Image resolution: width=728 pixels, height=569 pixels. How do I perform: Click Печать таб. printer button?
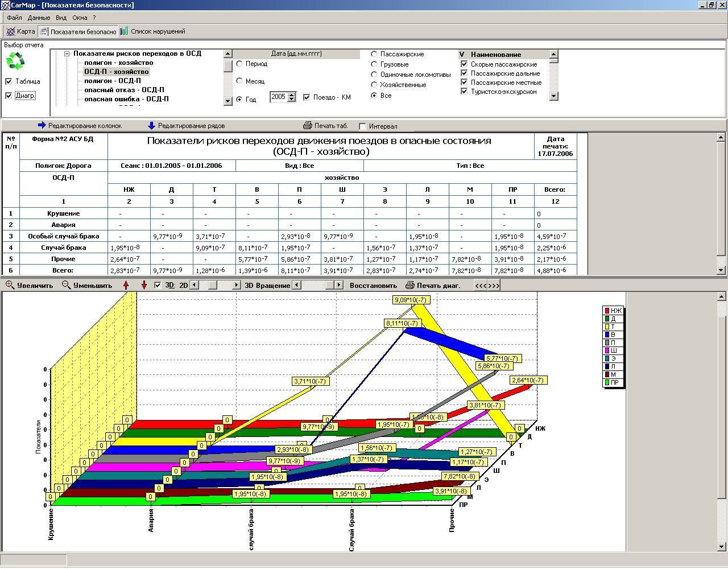point(325,126)
